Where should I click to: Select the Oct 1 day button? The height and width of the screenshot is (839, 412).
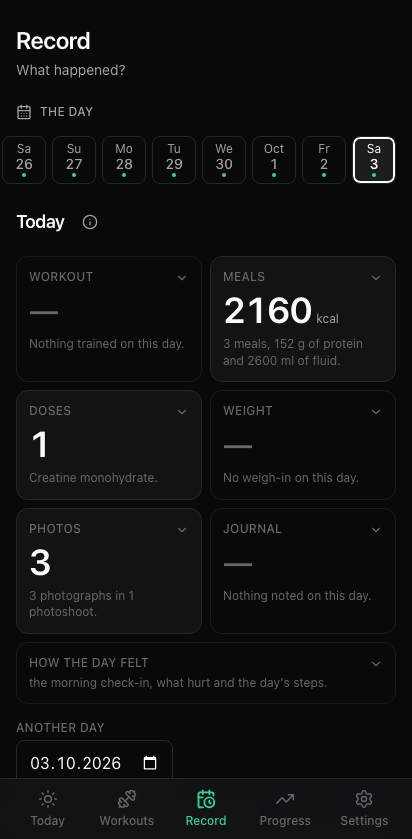274,160
